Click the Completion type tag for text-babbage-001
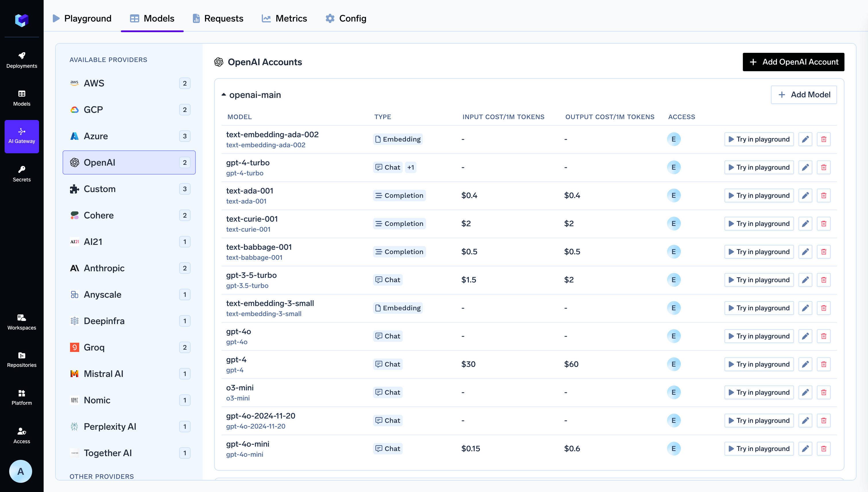 [x=399, y=252]
